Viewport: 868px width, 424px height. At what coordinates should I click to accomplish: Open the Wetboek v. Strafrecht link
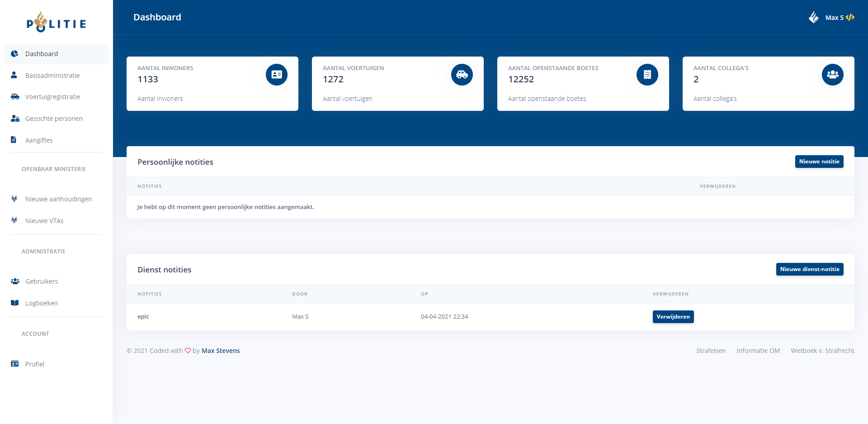coord(822,351)
